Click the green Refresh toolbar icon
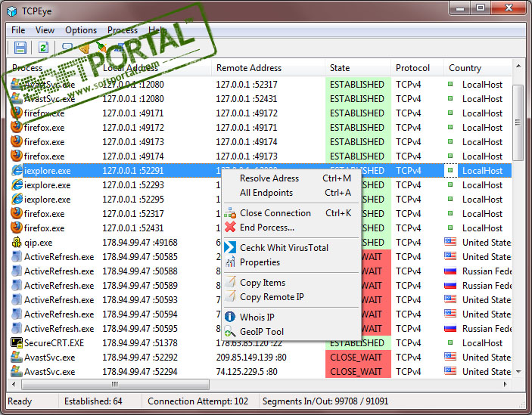Viewport: 532px width, 415px height. coord(43,48)
